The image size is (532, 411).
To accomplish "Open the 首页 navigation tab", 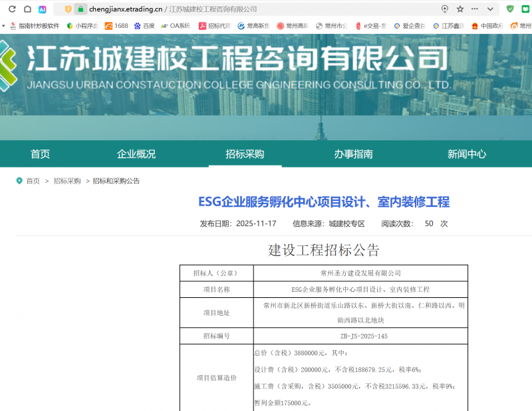I will click(x=40, y=154).
